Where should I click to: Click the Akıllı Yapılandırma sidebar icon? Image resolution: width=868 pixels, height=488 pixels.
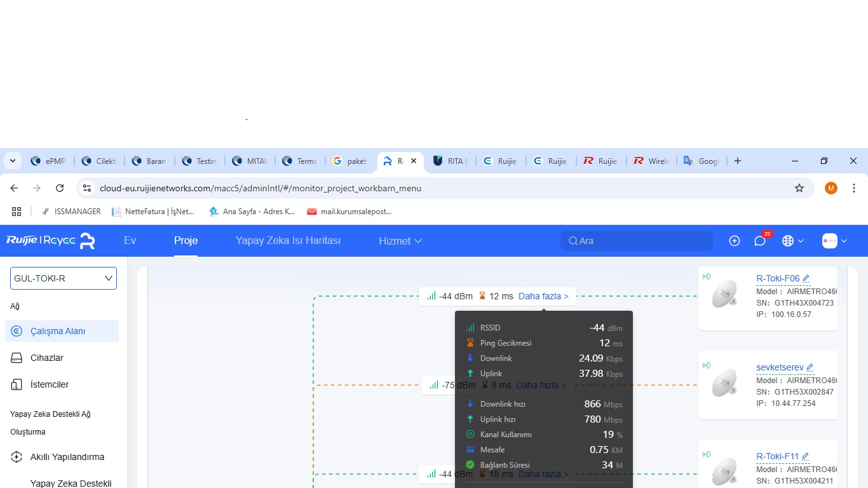point(17,457)
